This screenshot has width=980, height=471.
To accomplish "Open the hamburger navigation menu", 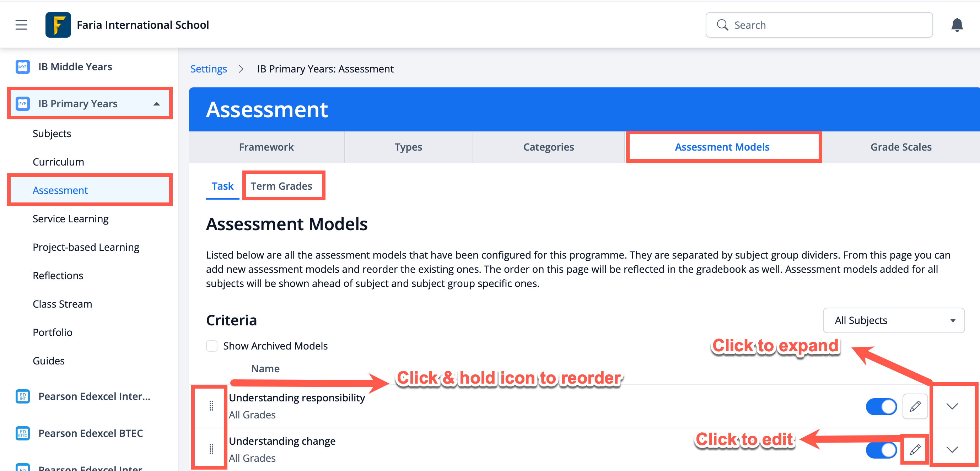I will click(x=21, y=25).
